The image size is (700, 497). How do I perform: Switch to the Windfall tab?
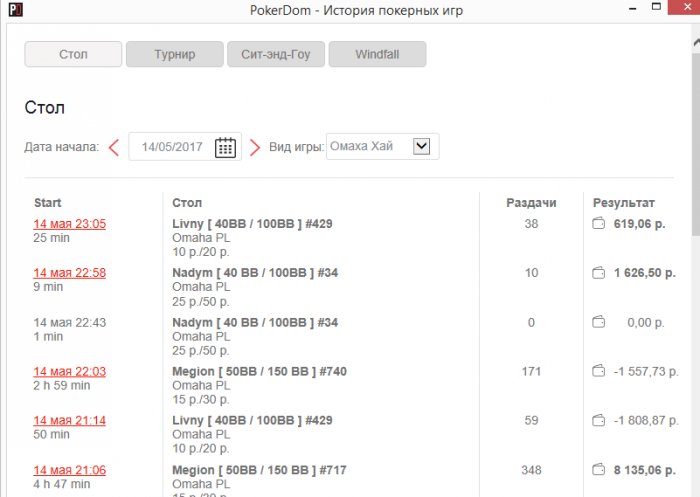click(x=377, y=54)
